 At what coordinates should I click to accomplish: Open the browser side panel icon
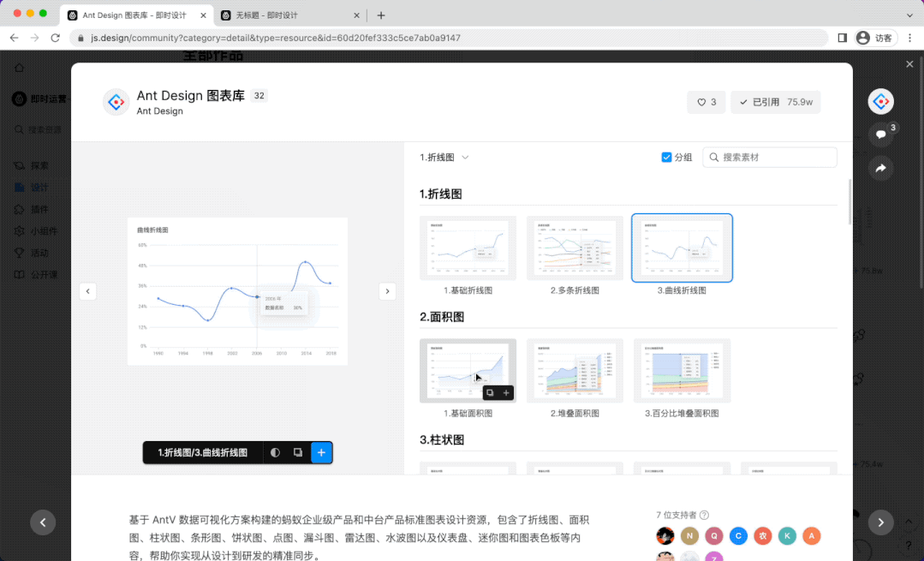(x=842, y=38)
